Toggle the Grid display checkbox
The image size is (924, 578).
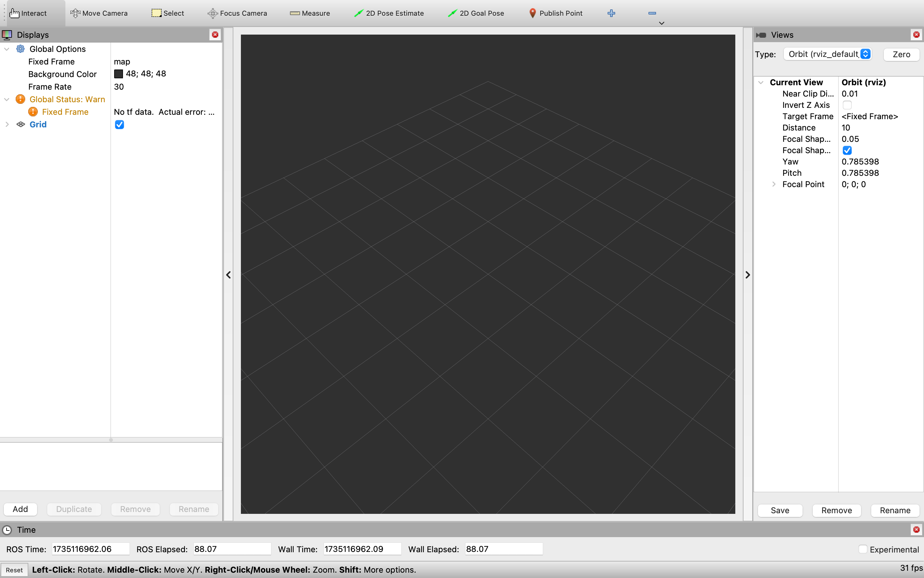pos(119,125)
